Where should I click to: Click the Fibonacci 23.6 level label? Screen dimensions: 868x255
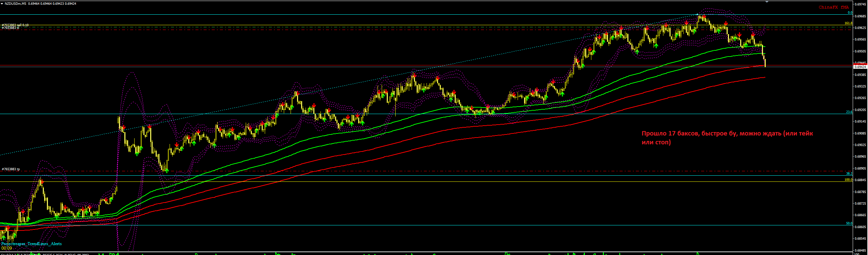pyautogui.click(x=849, y=112)
